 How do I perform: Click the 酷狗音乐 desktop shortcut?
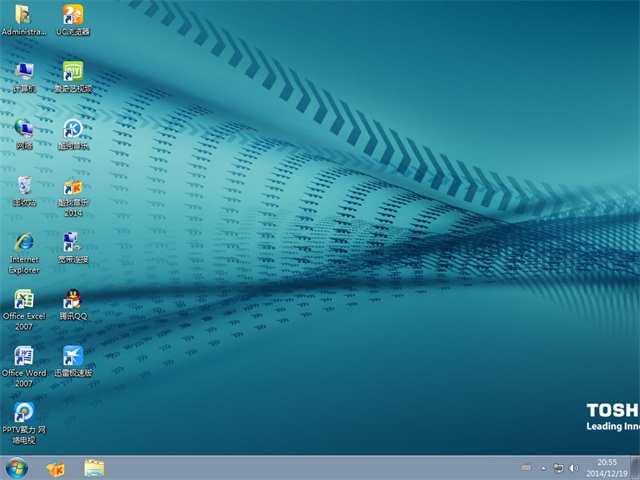tap(72, 130)
